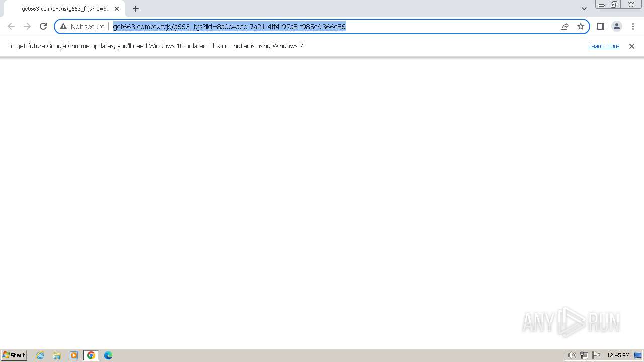Screen dimensions: 644x362
Task: Launch Microsoft Edge from taskbar
Action: click(x=108, y=355)
